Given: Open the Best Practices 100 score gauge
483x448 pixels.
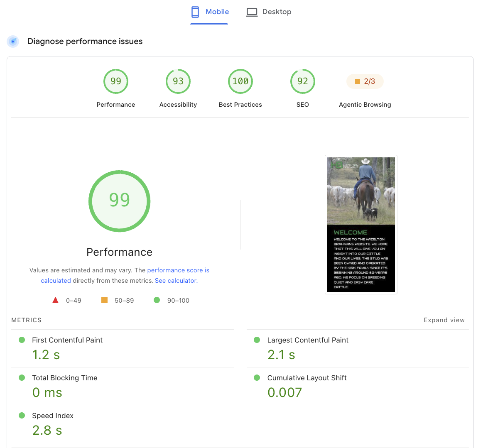Looking at the screenshot, I should (x=240, y=82).
